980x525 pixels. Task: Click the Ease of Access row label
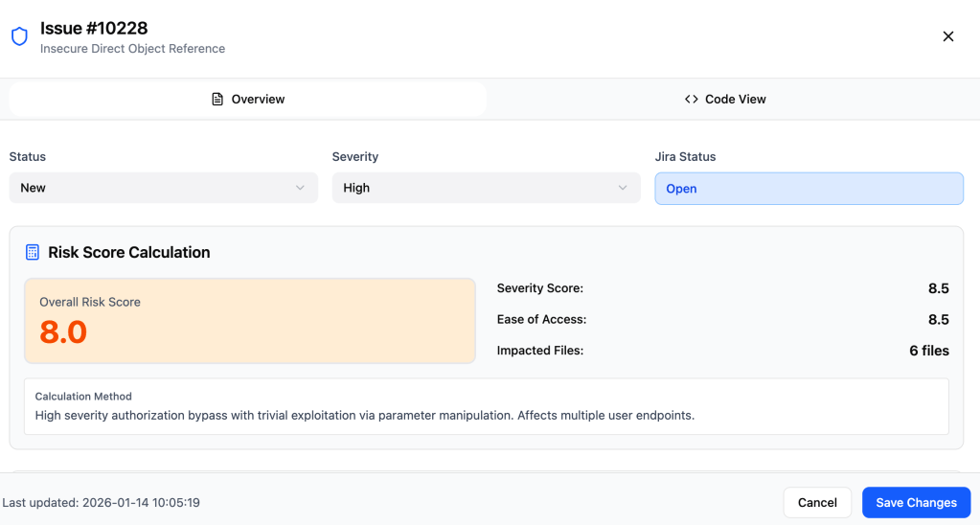click(541, 320)
